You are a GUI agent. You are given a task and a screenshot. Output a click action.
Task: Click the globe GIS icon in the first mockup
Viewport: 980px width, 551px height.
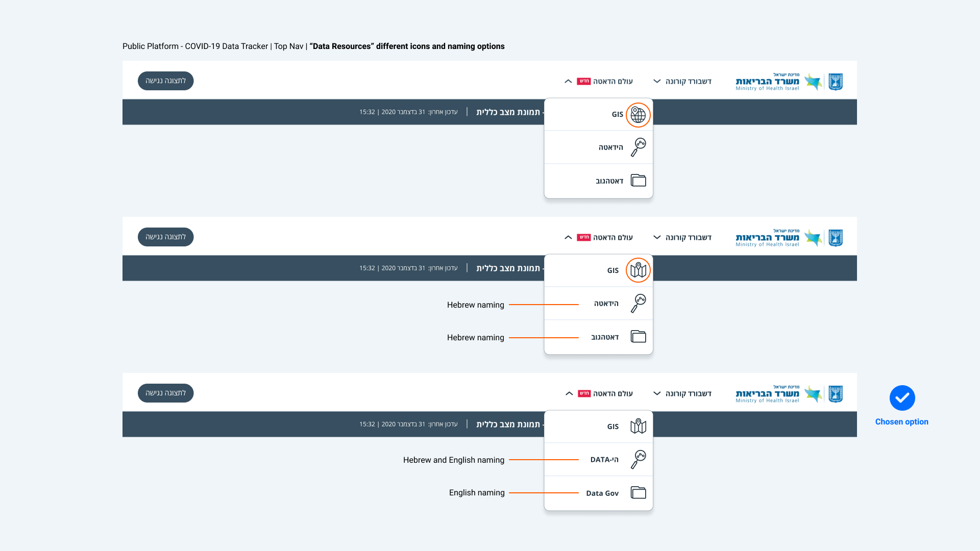(638, 115)
